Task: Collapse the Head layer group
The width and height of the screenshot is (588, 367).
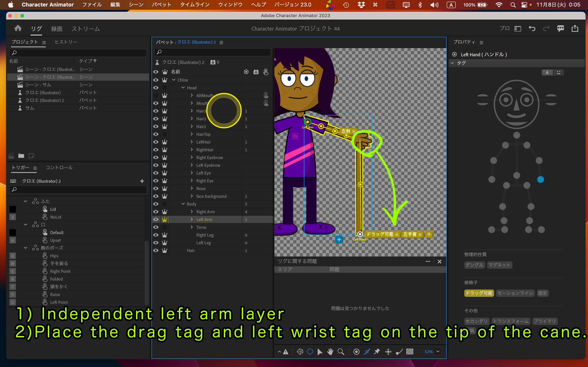Action: click(183, 88)
